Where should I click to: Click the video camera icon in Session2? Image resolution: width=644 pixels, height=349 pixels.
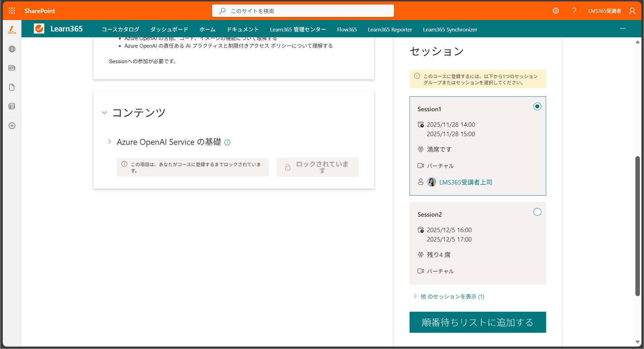click(421, 271)
